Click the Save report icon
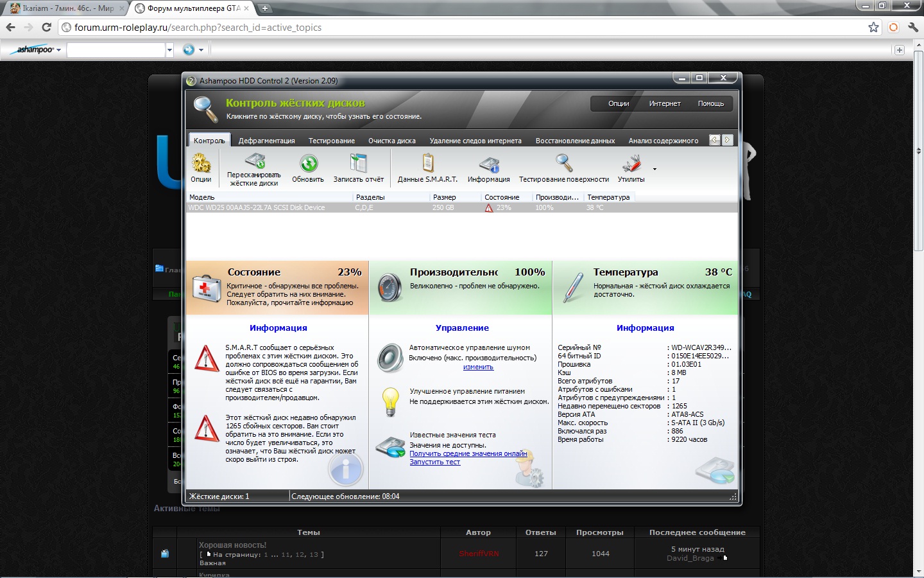 (358, 164)
